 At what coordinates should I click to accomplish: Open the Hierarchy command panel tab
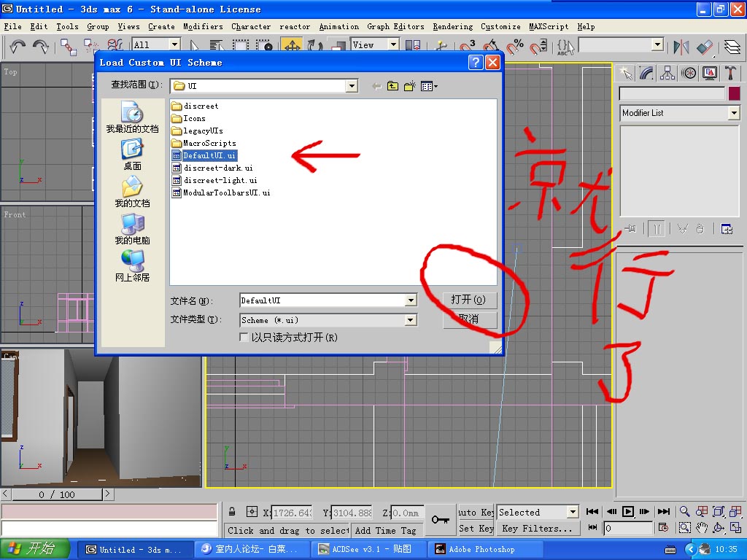tap(667, 74)
